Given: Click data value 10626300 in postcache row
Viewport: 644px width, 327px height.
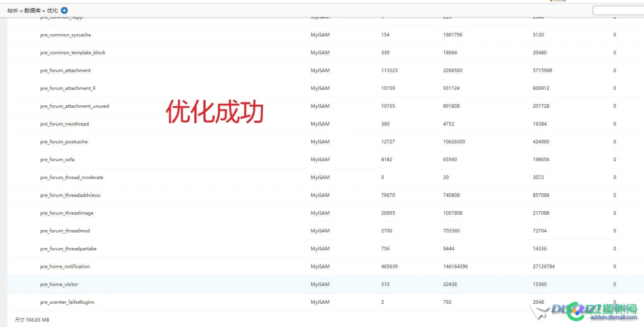Looking at the screenshot, I should (x=454, y=142).
